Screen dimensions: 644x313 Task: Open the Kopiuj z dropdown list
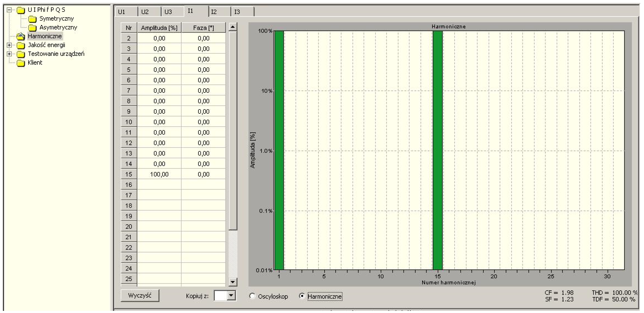(x=231, y=296)
